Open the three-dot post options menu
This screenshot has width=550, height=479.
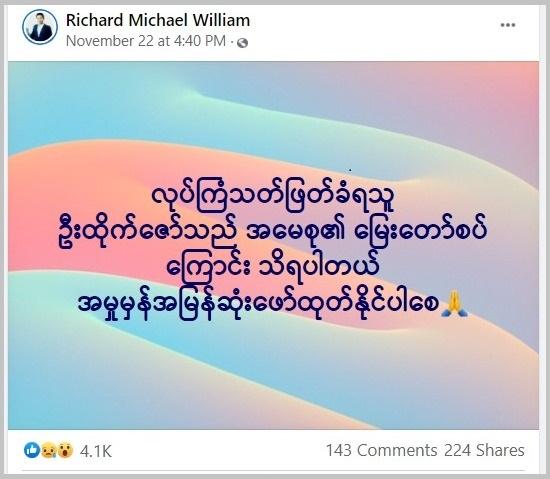pos(508,25)
